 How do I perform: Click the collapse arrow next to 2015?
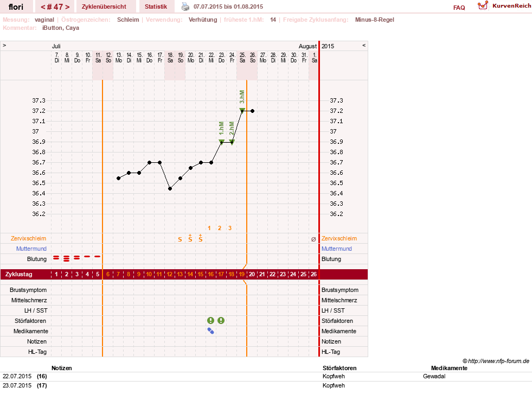(x=364, y=45)
